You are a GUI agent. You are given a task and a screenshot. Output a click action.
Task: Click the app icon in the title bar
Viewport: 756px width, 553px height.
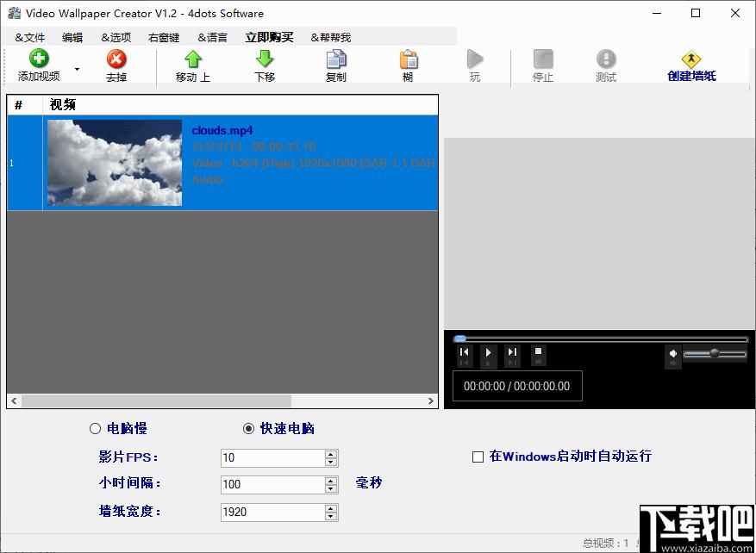click(x=14, y=13)
